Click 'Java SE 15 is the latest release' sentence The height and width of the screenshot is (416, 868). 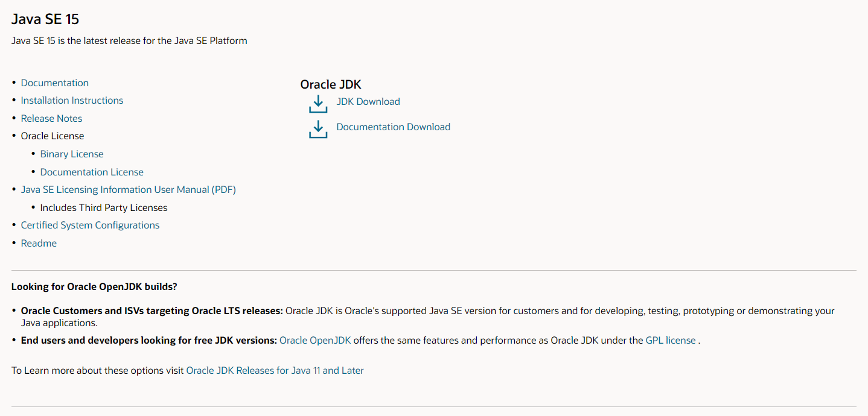129,41
